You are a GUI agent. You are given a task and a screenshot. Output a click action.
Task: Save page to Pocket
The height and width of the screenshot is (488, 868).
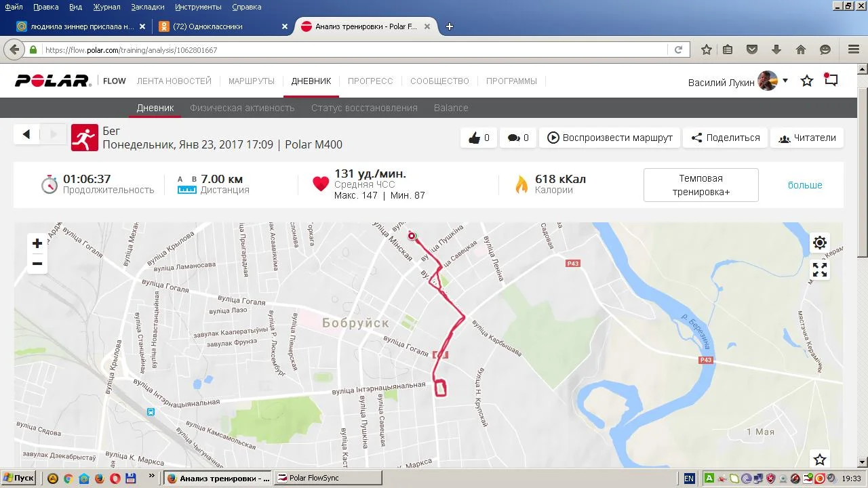[752, 49]
